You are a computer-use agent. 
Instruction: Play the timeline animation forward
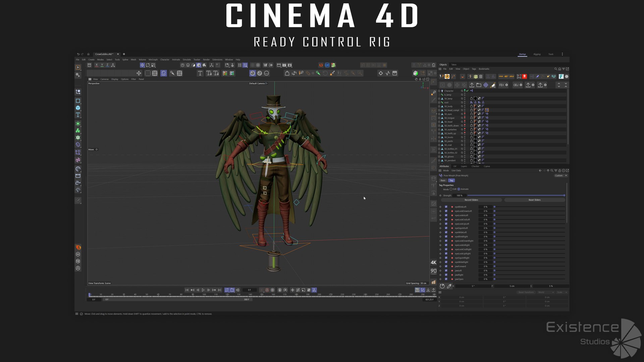[x=203, y=290]
